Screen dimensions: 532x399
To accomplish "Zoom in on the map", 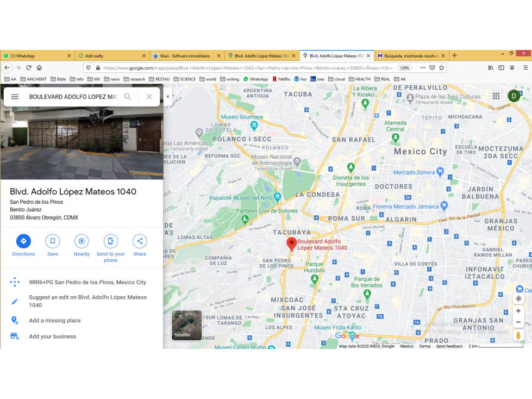I will pos(518,311).
